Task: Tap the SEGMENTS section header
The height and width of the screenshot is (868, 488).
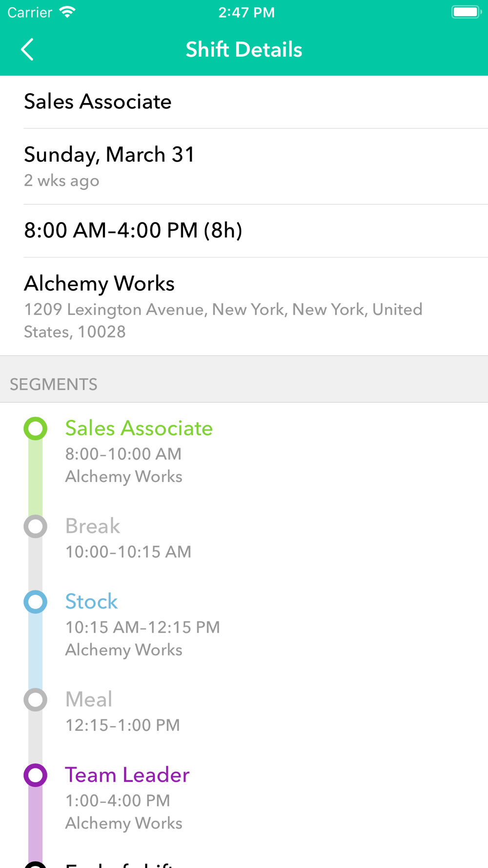Action: coord(54,385)
